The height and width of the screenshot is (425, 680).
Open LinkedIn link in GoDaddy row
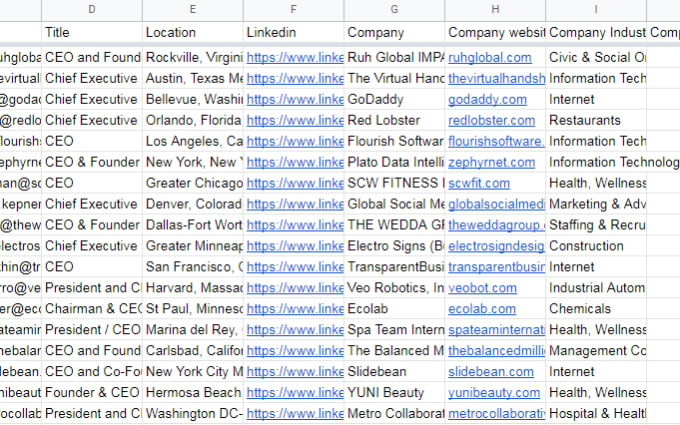pyautogui.click(x=295, y=100)
